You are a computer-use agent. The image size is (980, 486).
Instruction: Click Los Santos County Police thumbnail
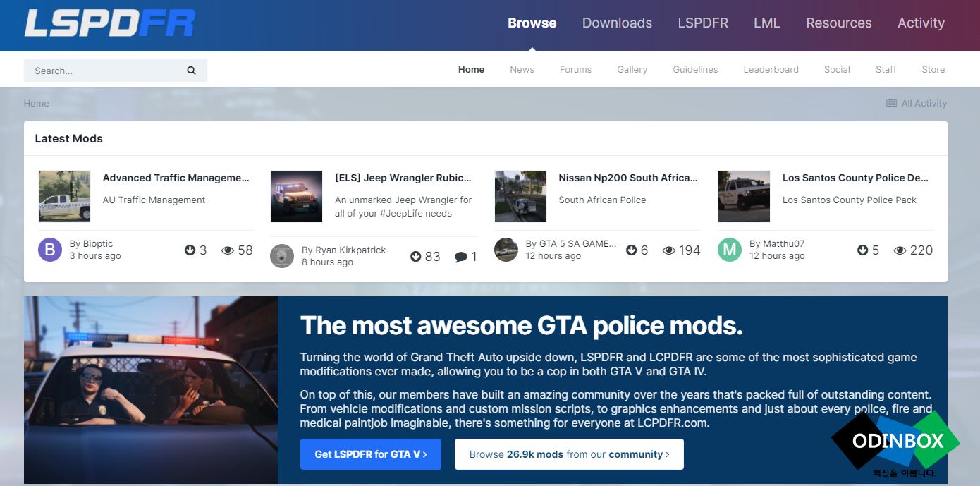[744, 196]
